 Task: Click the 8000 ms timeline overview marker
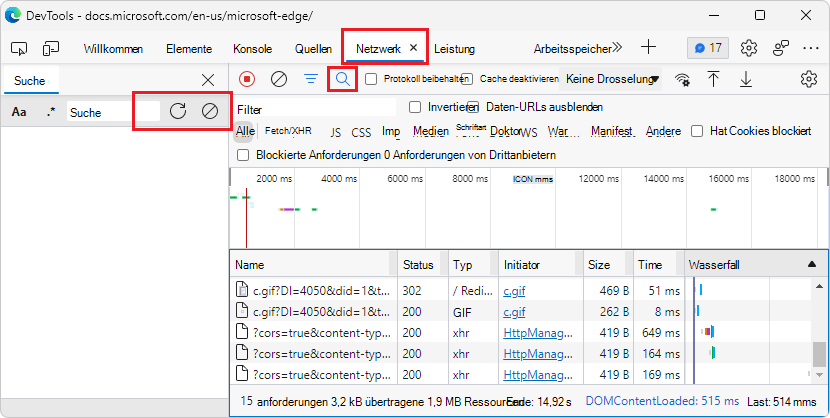pos(470,179)
